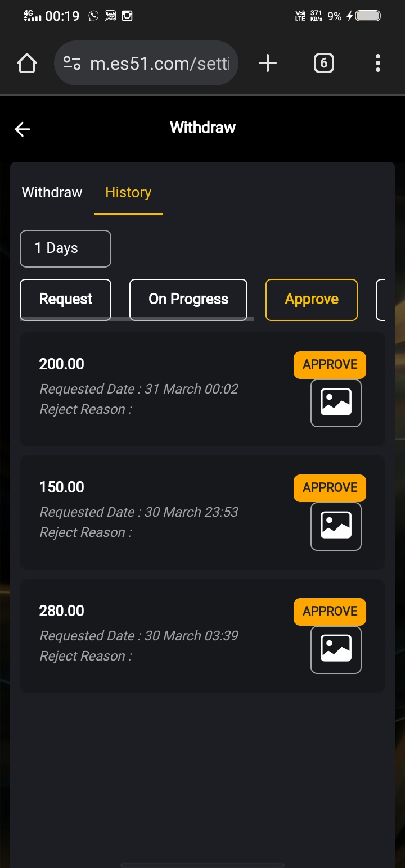Tap APPROVE badge on 280.00 entry
The image size is (405, 868).
click(x=330, y=612)
